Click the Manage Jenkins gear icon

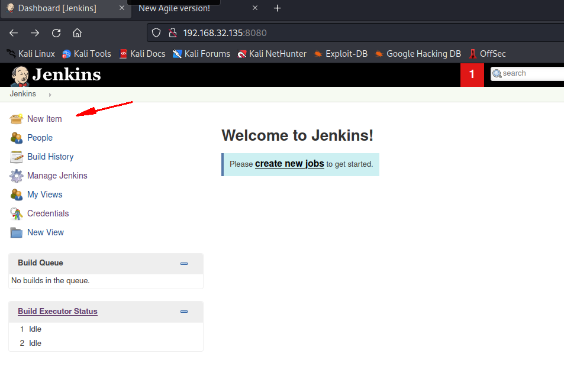tap(16, 176)
